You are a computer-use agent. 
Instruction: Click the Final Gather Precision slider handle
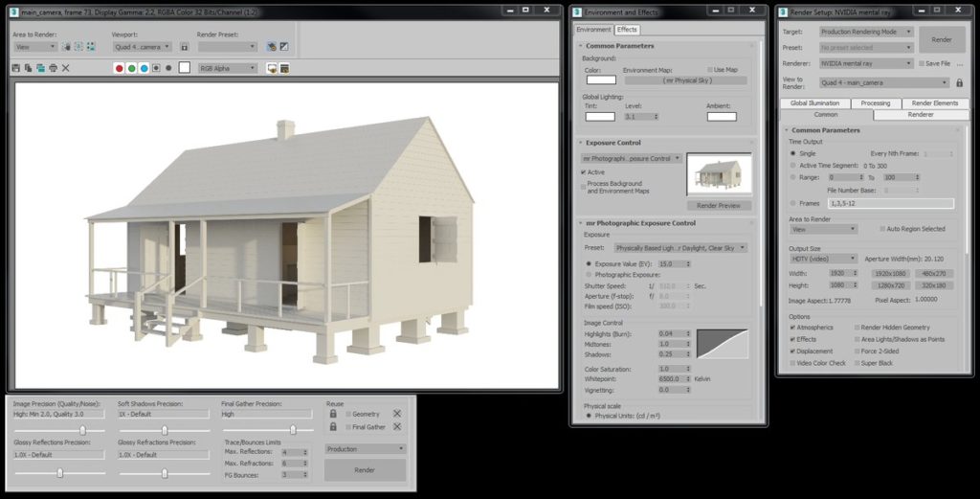[293, 430]
